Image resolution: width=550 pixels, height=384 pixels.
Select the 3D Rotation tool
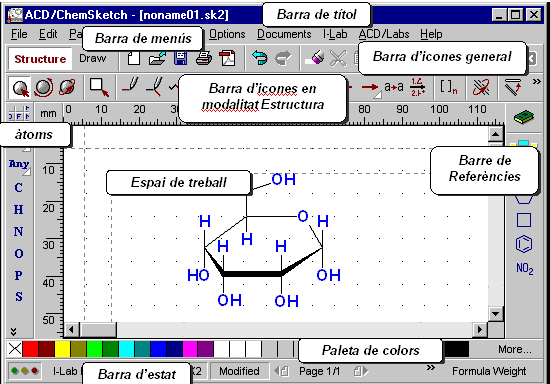click(67, 87)
